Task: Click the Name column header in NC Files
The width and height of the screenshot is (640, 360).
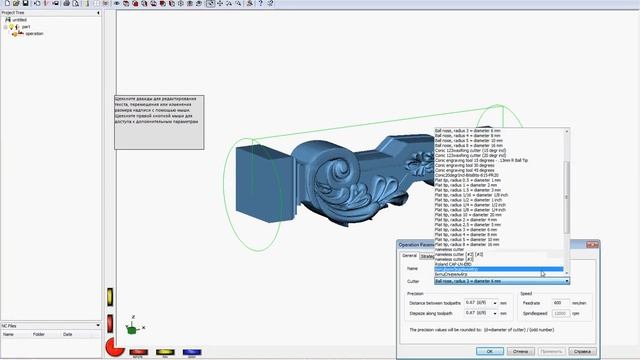Action: (8, 334)
